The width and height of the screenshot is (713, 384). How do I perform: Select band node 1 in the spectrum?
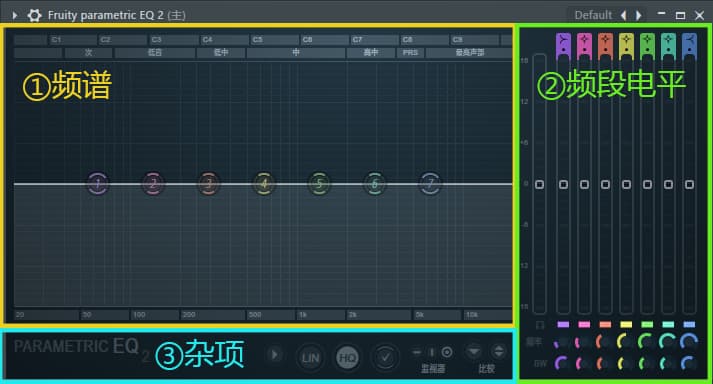[x=98, y=184]
